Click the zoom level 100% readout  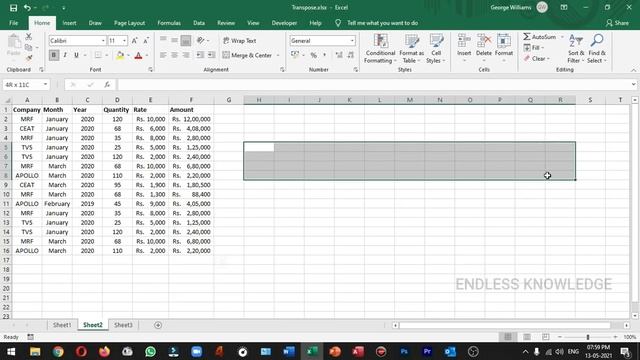(630, 337)
